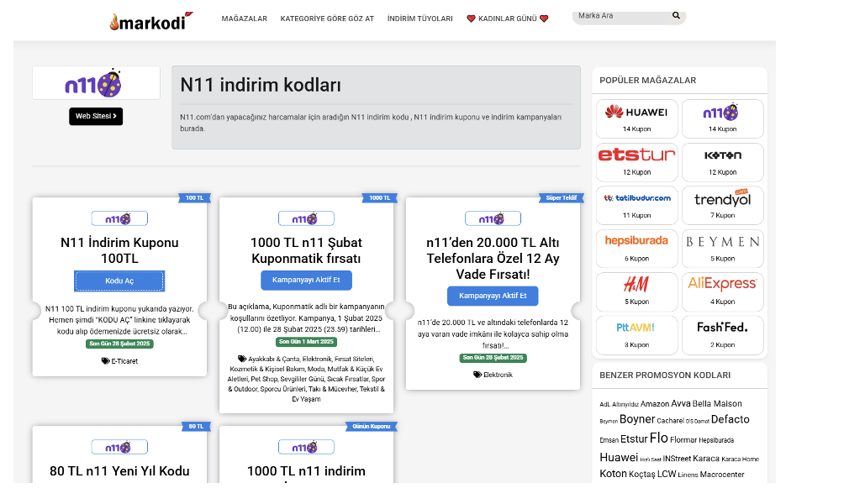844x504 pixels.
Task: Open the Koton store logo tile
Action: pyautogui.click(x=722, y=155)
